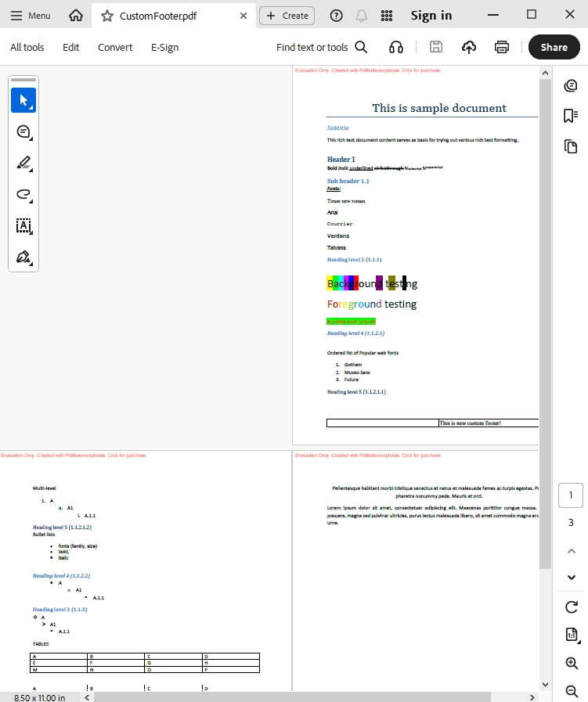Click the upload to cloud icon

[x=469, y=47]
